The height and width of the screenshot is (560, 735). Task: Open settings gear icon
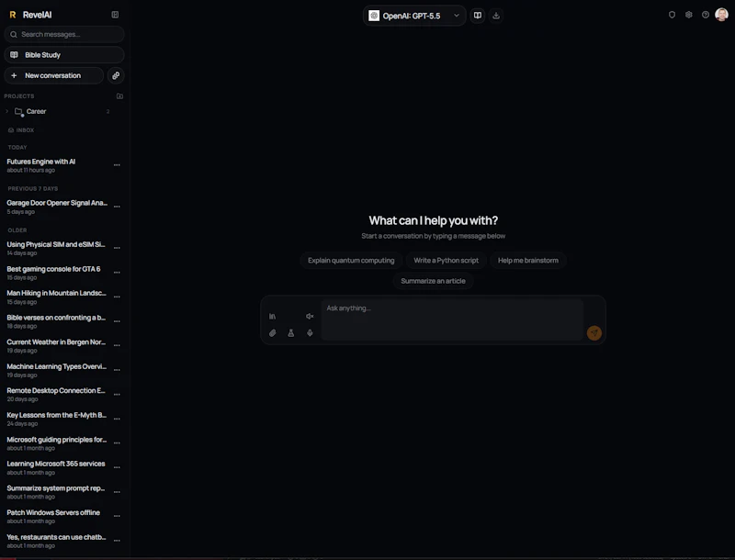tap(688, 15)
